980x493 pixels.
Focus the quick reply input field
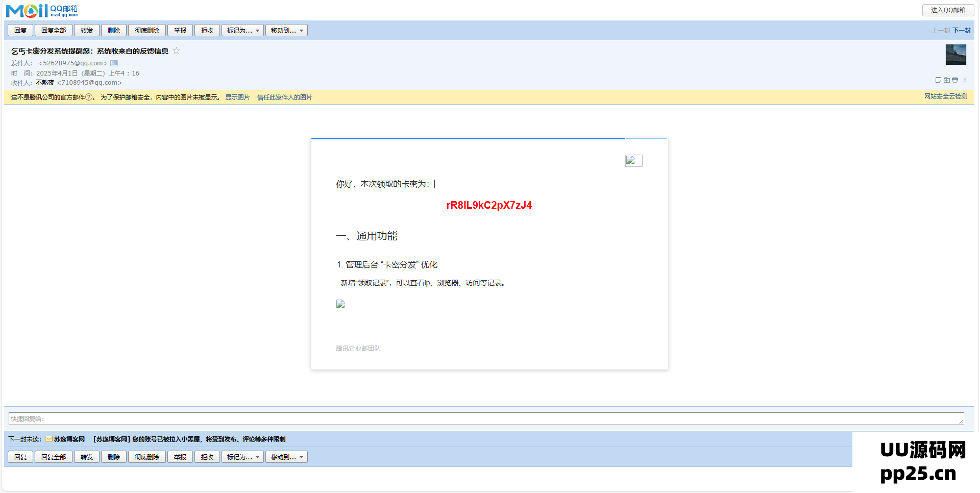[x=486, y=418]
